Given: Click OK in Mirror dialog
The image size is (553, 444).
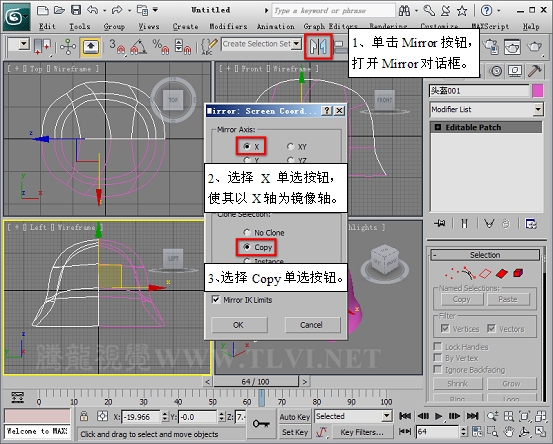Looking at the screenshot, I should (x=239, y=325).
